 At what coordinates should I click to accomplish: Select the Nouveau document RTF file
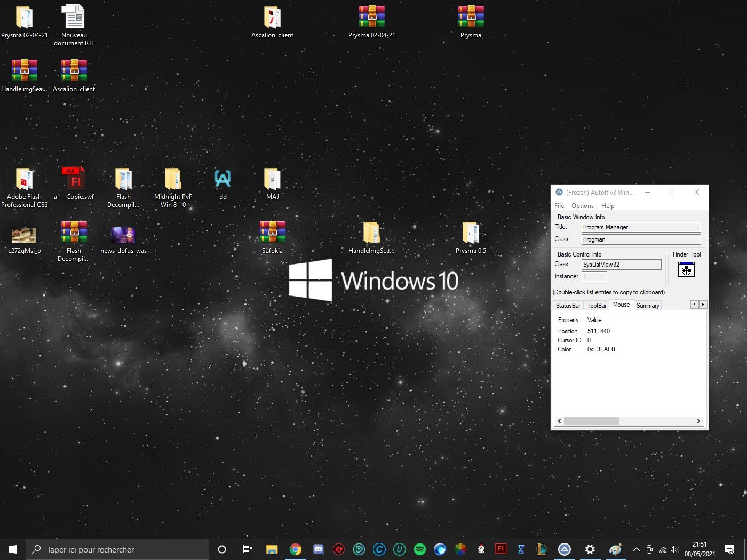[74, 17]
